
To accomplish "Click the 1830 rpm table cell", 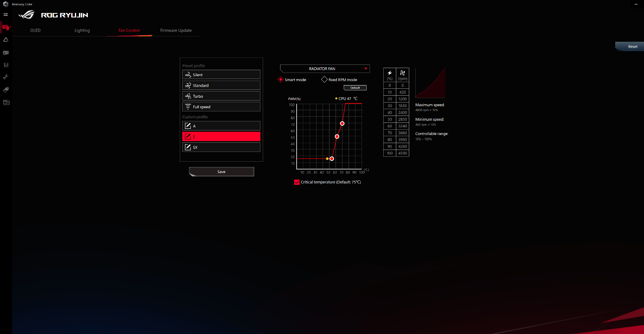I will pyautogui.click(x=402, y=106).
